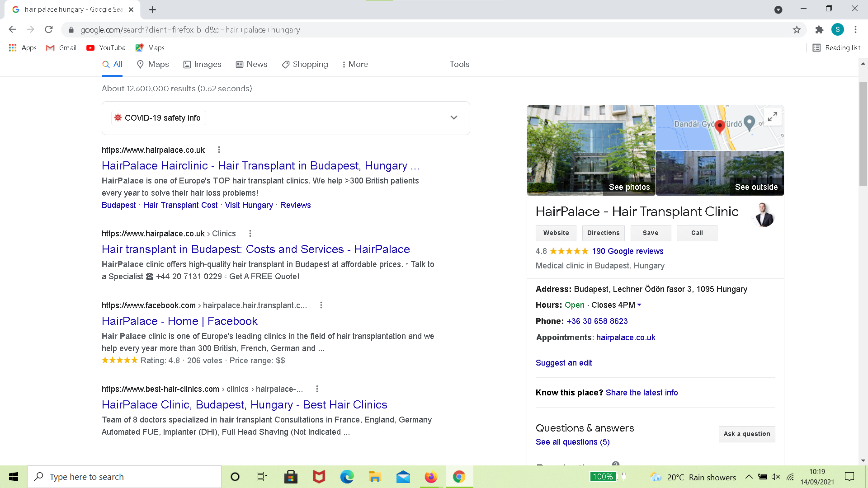The image size is (868, 488).
Task: Expand COVID-19 safety info section
Action: click(453, 118)
